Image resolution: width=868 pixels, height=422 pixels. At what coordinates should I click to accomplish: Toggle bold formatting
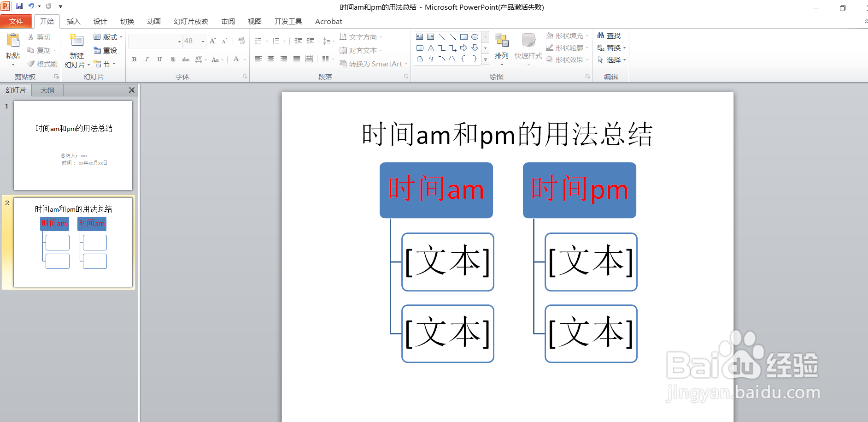pos(134,59)
